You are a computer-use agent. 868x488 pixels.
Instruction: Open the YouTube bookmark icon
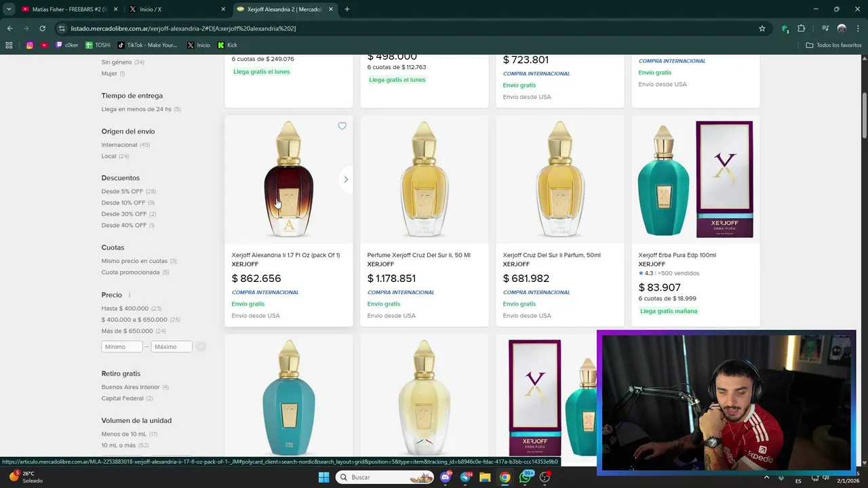pyautogui.click(x=44, y=45)
